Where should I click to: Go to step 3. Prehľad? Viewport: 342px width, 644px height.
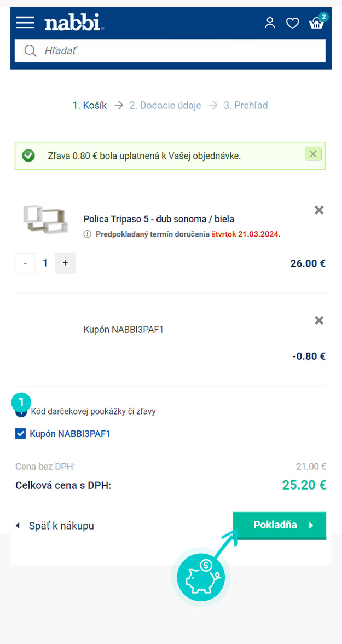246,106
